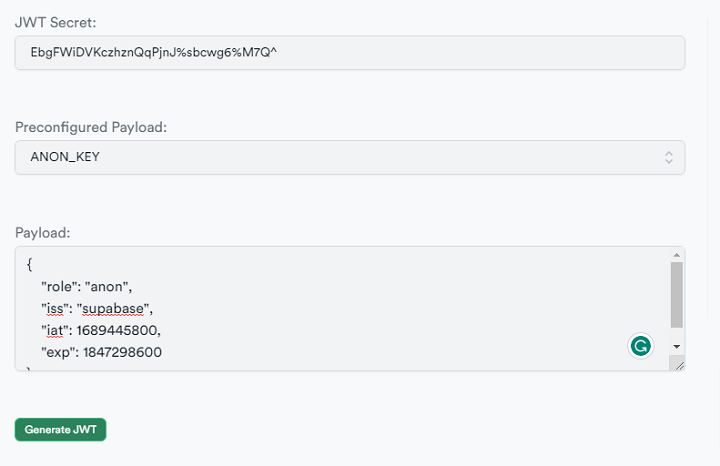
Task: Place cursor on the "role": "anon" line
Action: click(86, 286)
